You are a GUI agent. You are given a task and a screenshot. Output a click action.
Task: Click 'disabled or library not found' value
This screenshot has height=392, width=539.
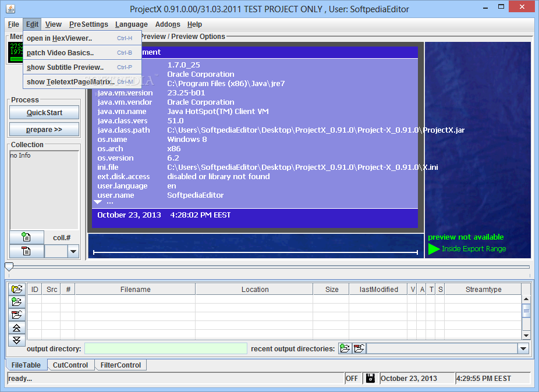[x=218, y=176]
